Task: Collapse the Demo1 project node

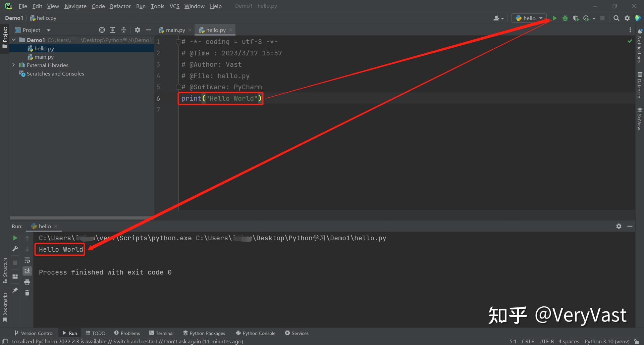Action: coord(14,40)
